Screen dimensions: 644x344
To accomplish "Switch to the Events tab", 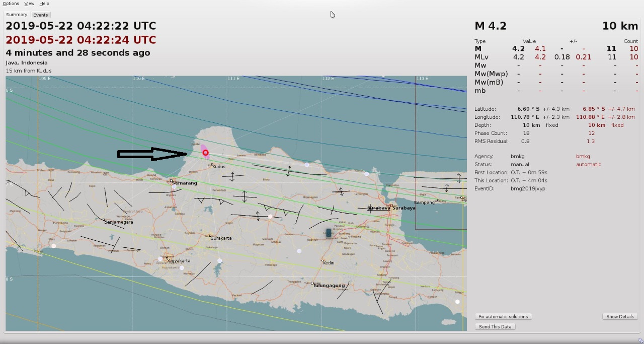I will coord(41,15).
